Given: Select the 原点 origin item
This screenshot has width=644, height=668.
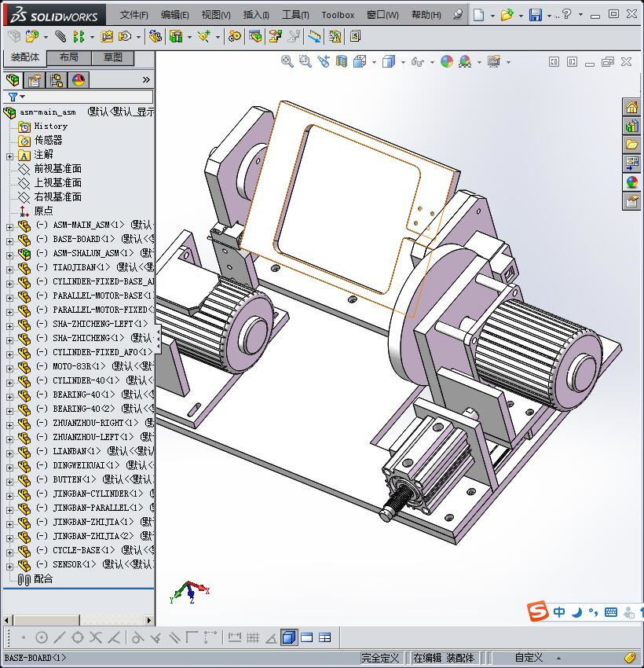Looking at the screenshot, I should [x=43, y=211].
